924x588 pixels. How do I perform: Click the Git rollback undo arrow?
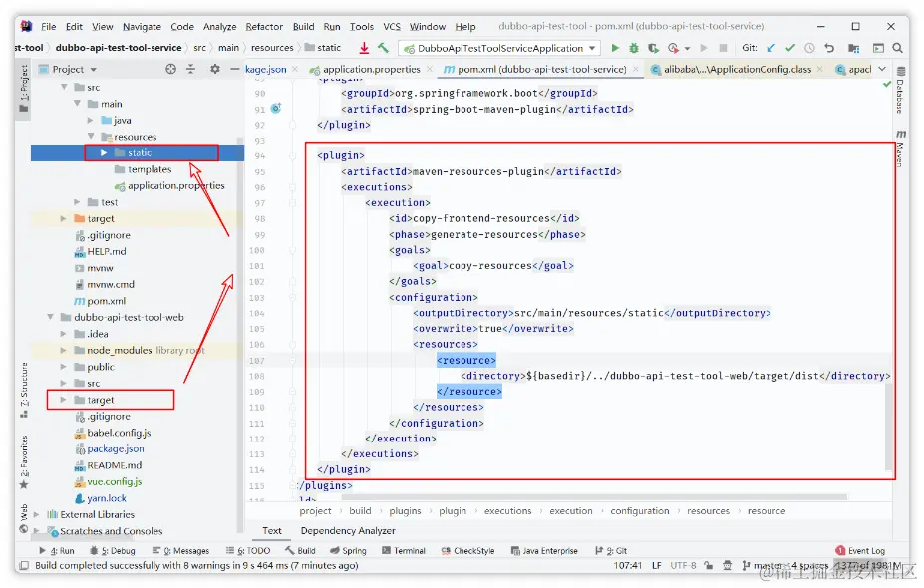[829, 48]
